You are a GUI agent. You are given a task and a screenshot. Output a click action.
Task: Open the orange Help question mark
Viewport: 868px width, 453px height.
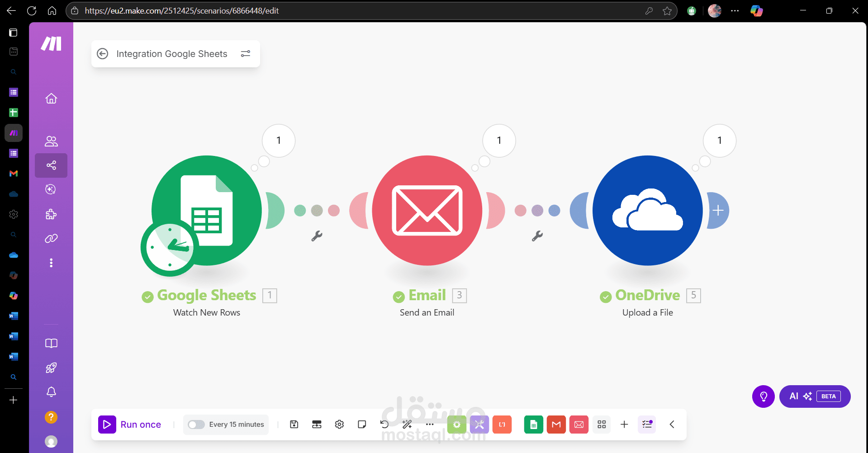click(51, 417)
